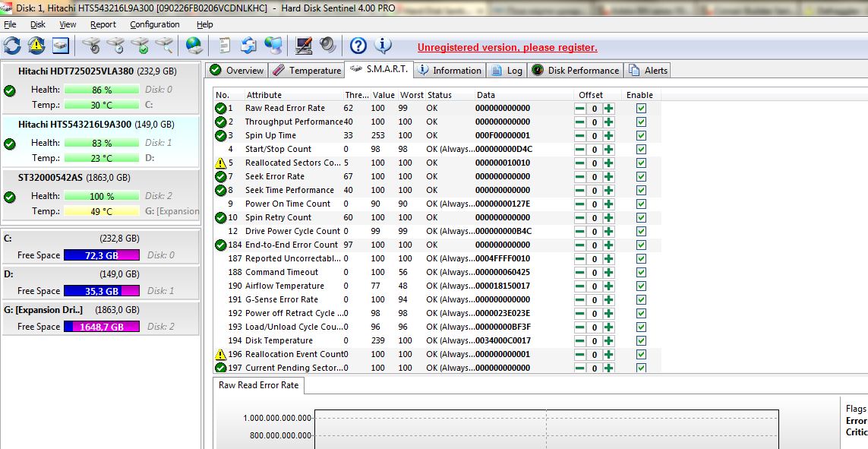Image resolution: width=868 pixels, height=449 pixels.
Task: Click green check icon of Spin Retry Count row
Action: click(x=220, y=217)
